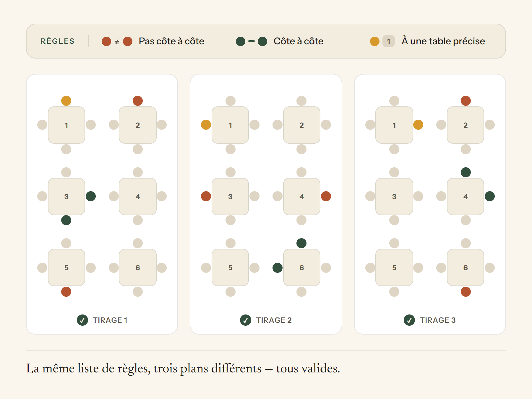Click the yellow legend swatch in rules bar

click(375, 41)
